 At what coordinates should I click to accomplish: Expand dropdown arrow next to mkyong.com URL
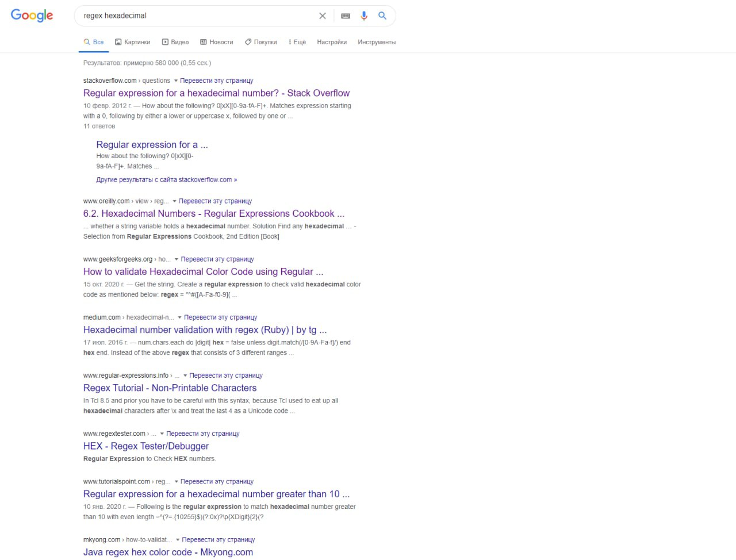tap(178, 540)
